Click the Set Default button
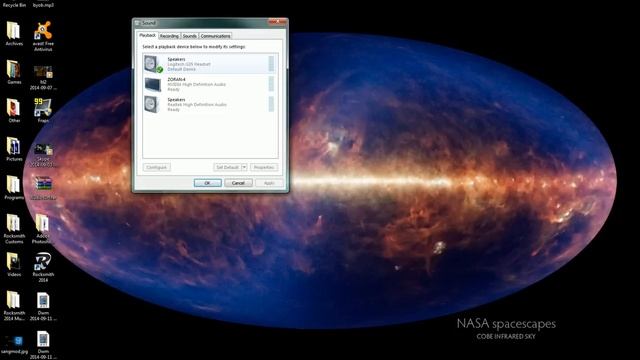640x360 pixels. [227, 167]
